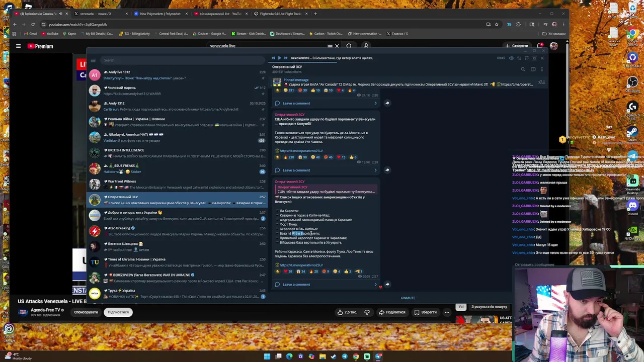Toggle 1X playback speed in audio player
The width and height of the screenshot is (644, 362).
pyautogui.click(x=534, y=58)
